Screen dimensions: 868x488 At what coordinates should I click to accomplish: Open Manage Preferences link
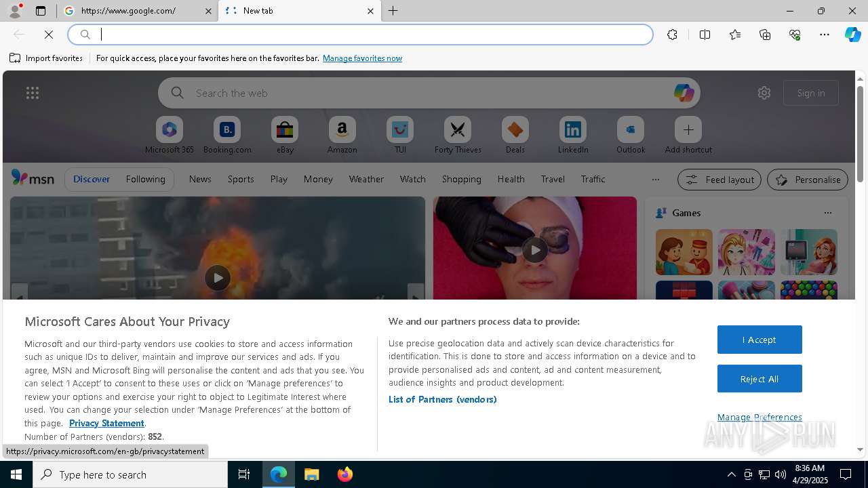click(x=759, y=417)
